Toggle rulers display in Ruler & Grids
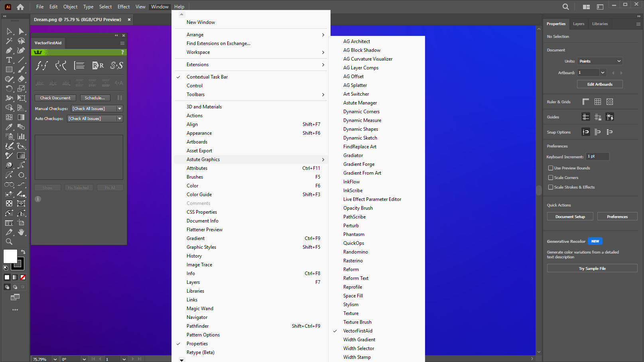 coord(586,102)
